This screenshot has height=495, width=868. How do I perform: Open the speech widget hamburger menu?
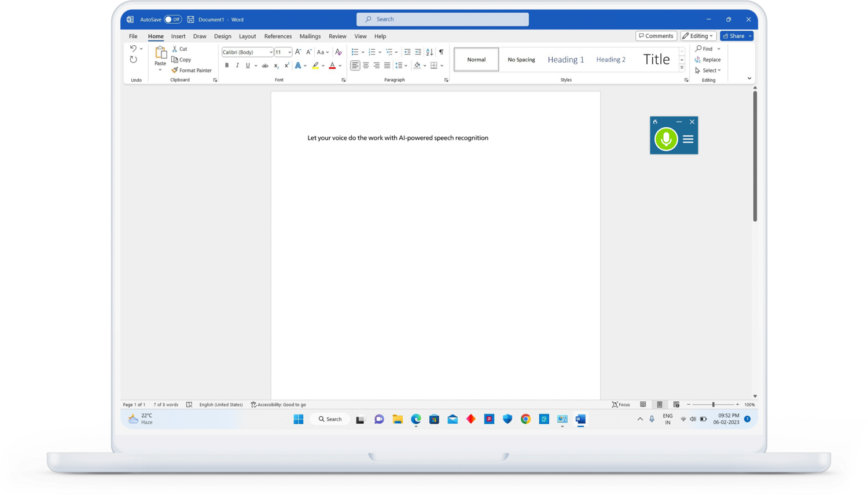(688, 139)
